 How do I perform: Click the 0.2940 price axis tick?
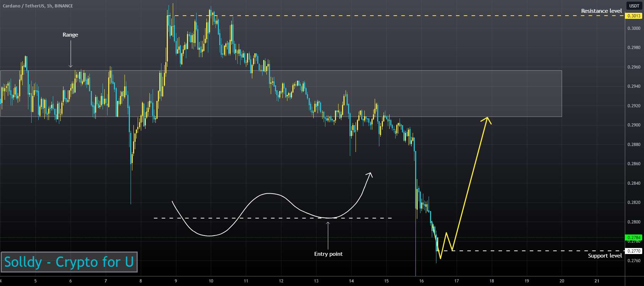[x=634, y=86]
